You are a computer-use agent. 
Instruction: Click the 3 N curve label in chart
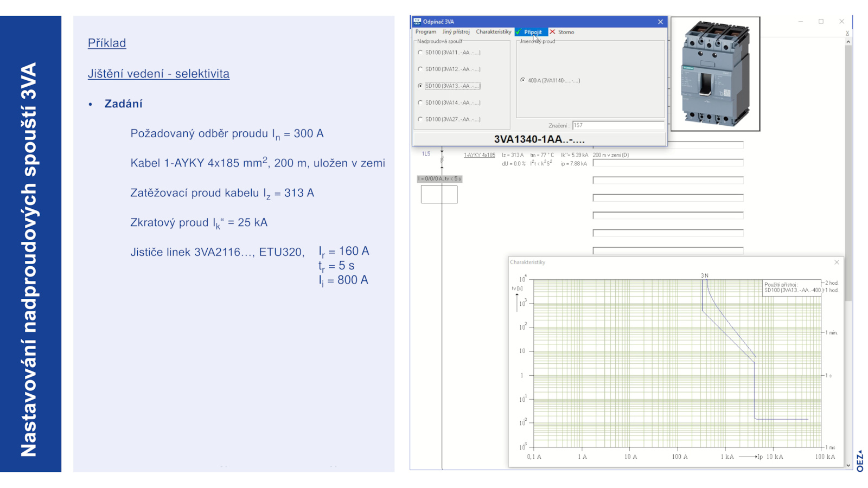704,275
